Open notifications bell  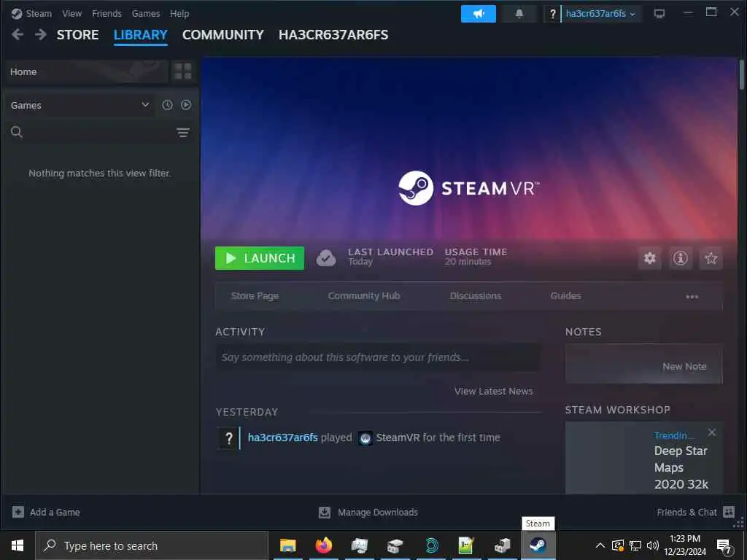pyautogui.click(x=519, y=14)
